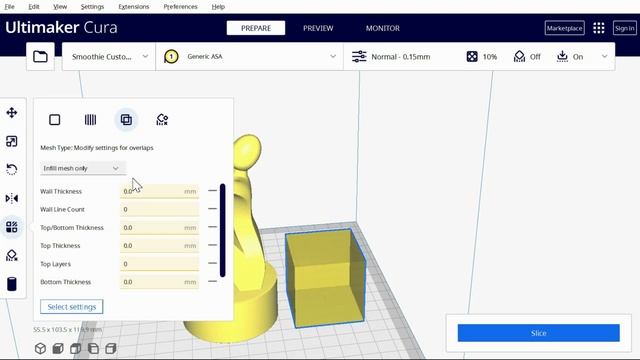This screenshot has width=640, height=360.
Task: Open the Settings menu
Action: coord(92,7)
